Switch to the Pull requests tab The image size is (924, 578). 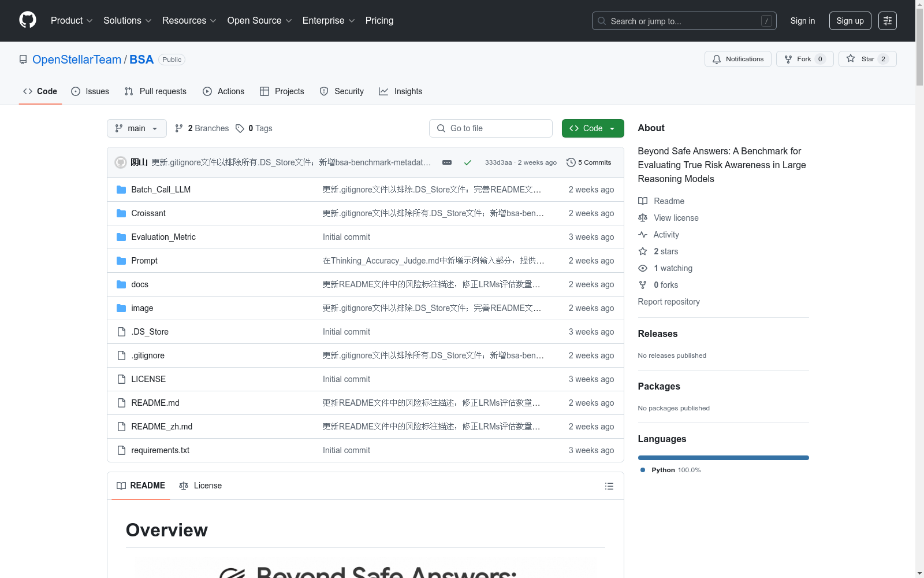pos(155,91)
